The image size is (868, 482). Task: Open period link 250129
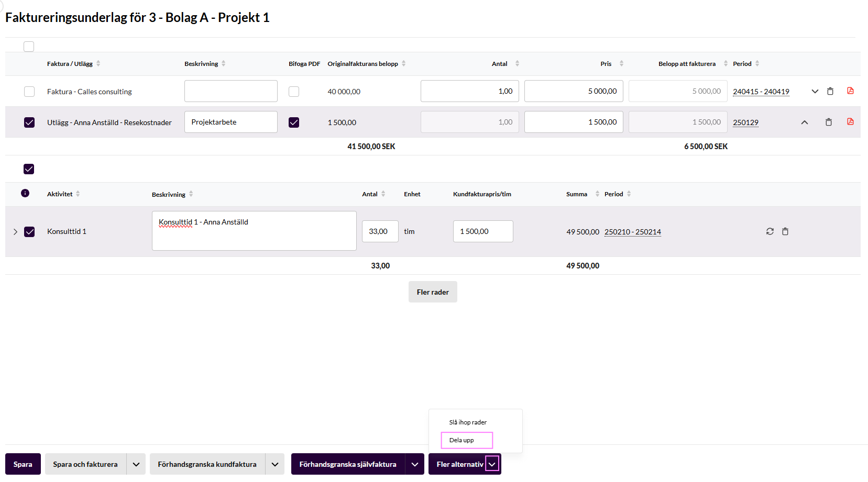pyautogui.click(x=746, y=122)
